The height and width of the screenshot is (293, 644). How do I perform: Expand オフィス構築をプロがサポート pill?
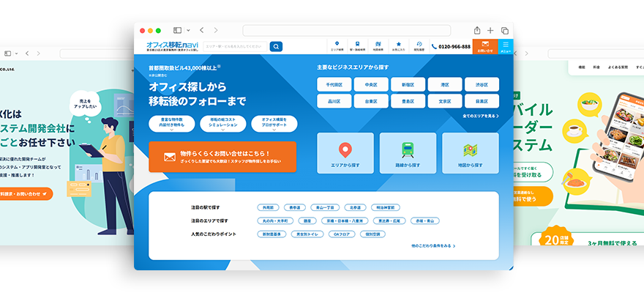[x=274, y=124]
